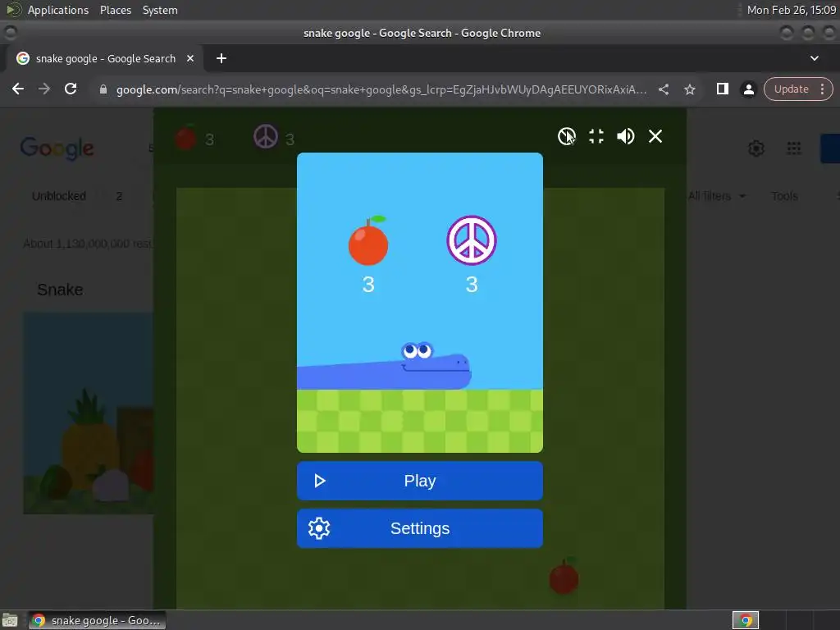Go back to the previous page
Image resolution: width=840 pixels, height=630 pixels.
coord(18,89)
